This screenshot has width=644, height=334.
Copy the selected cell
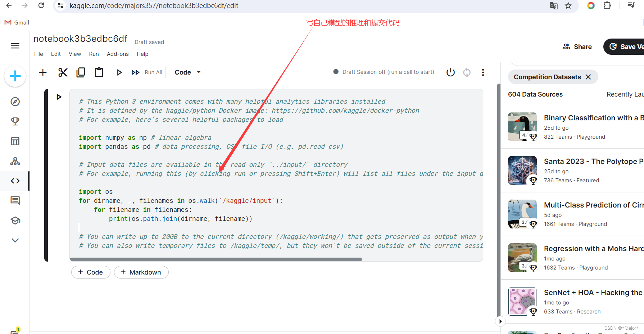pos(81,72)
